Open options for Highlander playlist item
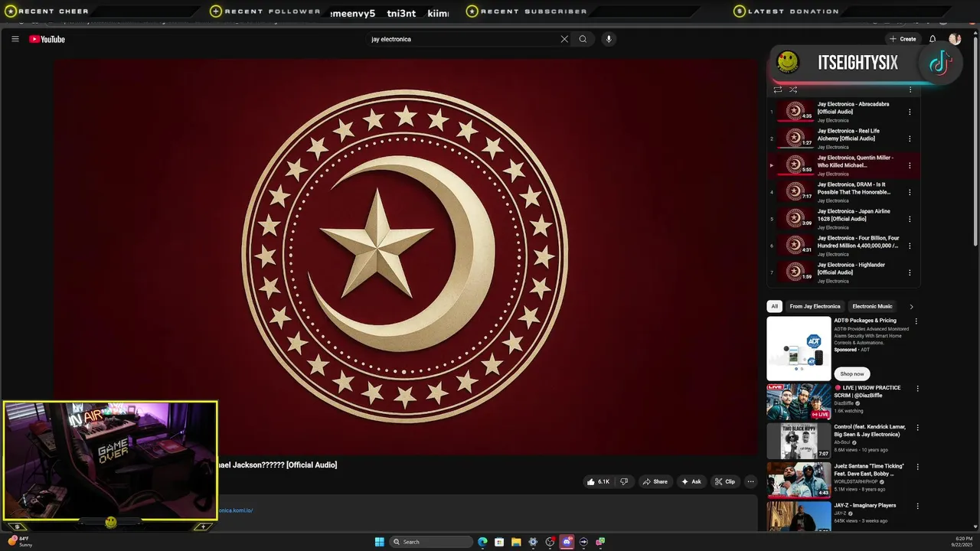This screenshot has height=551, width=980. click(x=910, y=272)
